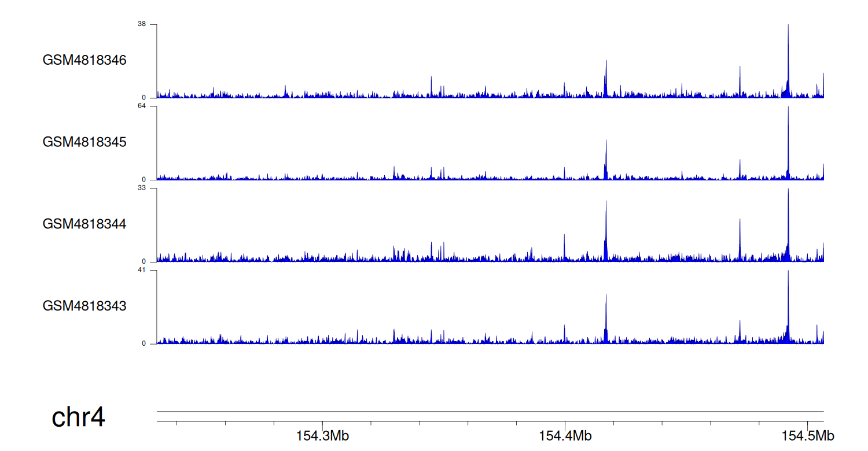Select the GSM4818343 track label
Viewport: 868px width, 451px height.
tap(84, 306)
